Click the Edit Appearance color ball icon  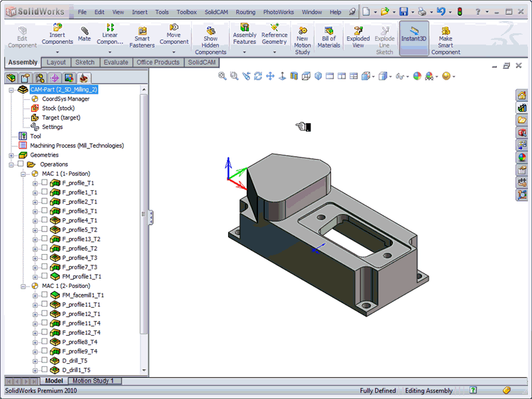tap(417, 76)
